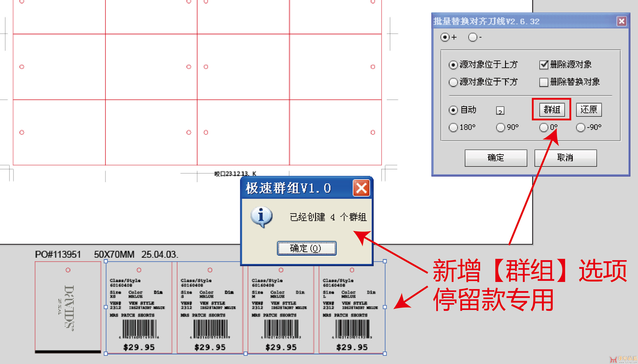Click 确定(O) in the message box

(x=306, y=248)
